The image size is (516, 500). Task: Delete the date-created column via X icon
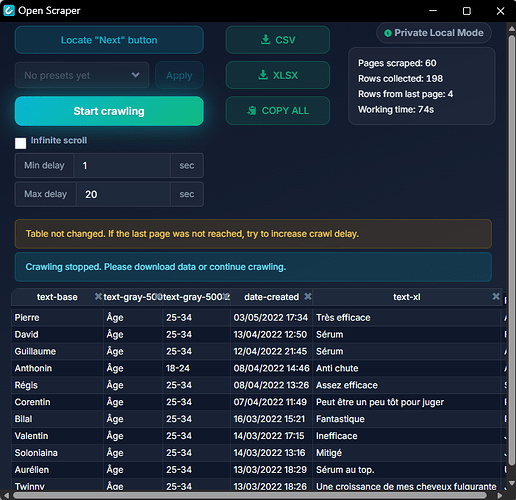click(308, 296)
